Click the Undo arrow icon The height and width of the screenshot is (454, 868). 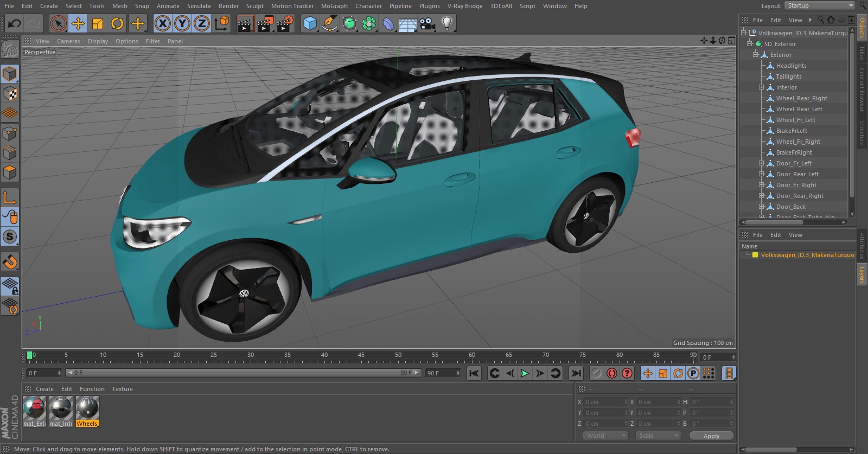point(15,23)
